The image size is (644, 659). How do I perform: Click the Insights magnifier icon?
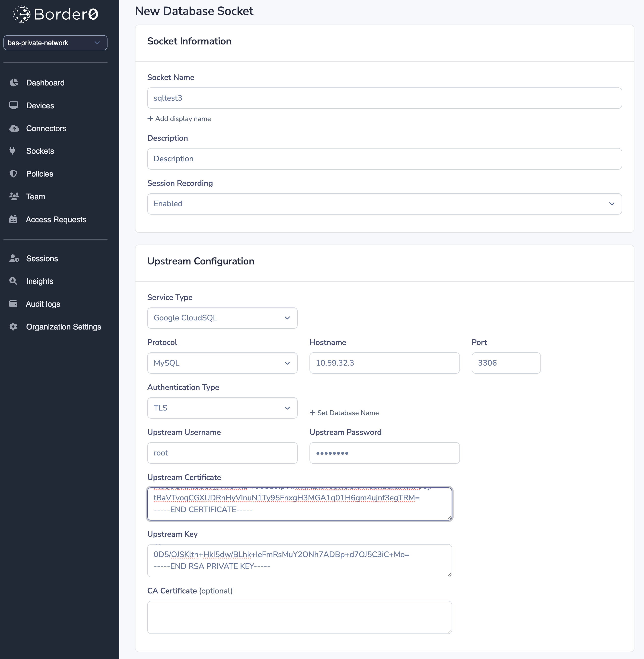[x=13, y=281]
